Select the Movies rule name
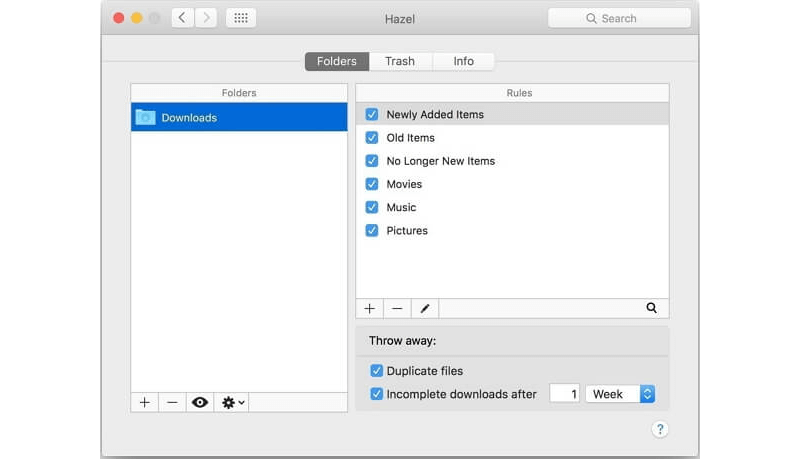 pos(404,184)
